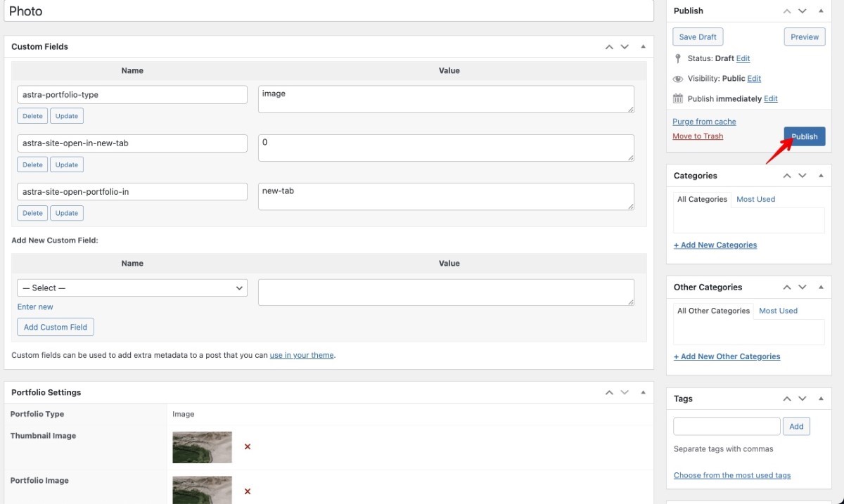844x504 pixels.
Task: Move Publish panel down
Action: 803,11
